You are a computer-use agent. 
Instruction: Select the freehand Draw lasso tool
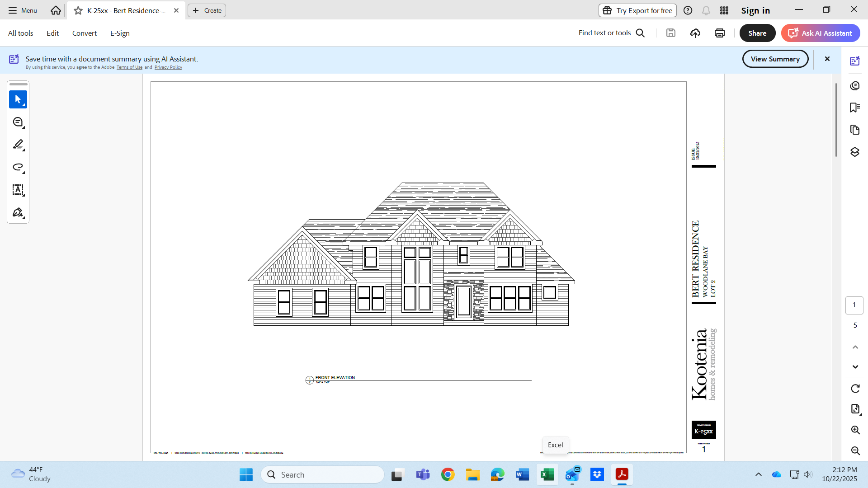[18, 167]
